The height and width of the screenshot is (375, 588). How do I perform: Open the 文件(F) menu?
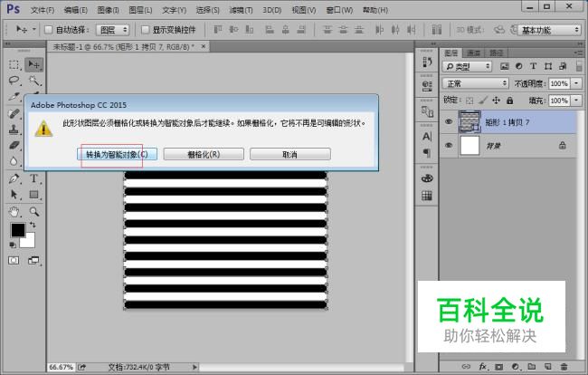pos(43,10)
